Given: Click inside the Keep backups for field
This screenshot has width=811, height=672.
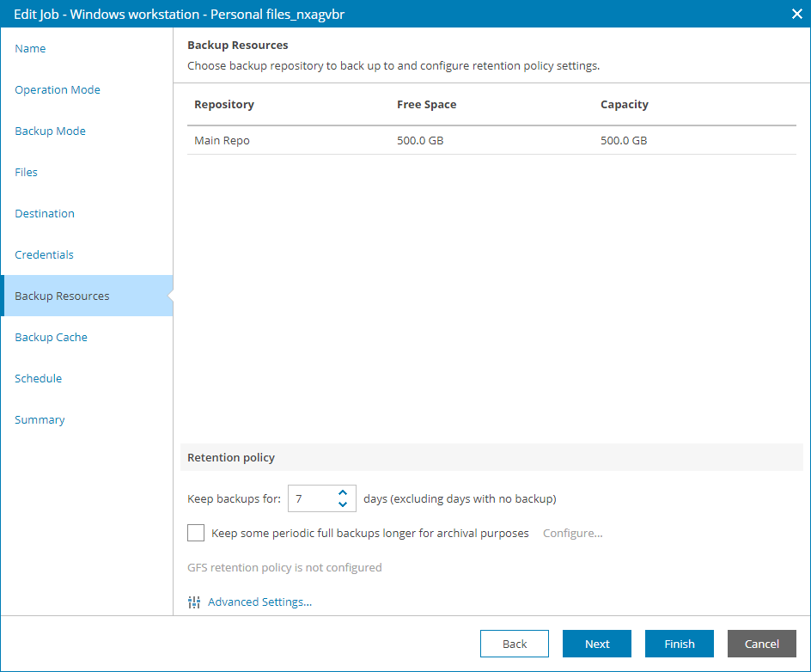Looking at the screenshot, I should [x=314, y=498].
